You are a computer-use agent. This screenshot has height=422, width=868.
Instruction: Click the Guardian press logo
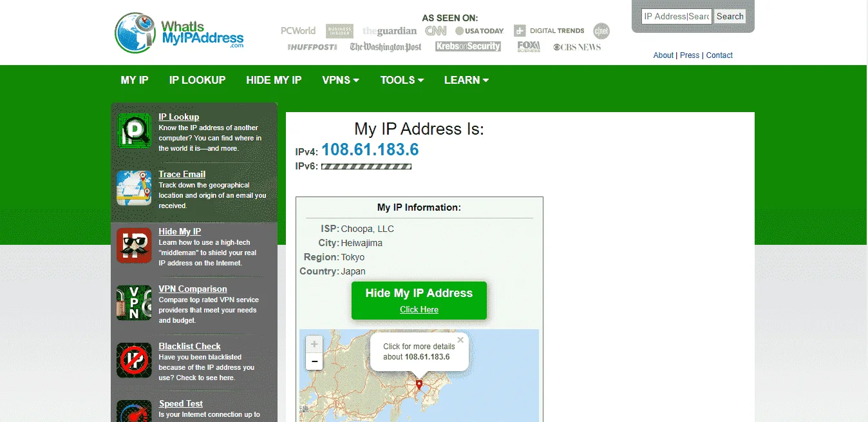click(x=390, y=31)
